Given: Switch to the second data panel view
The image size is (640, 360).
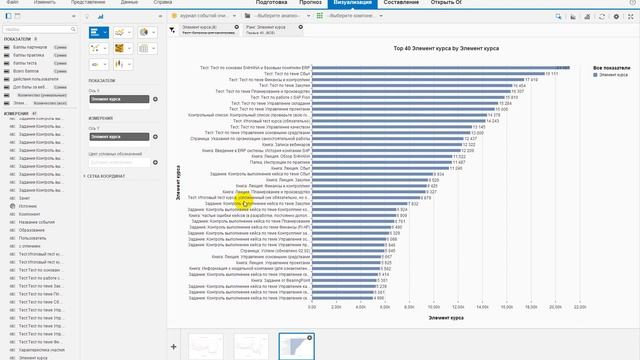Looking at the screenshot, I should (x=18, y=16).
